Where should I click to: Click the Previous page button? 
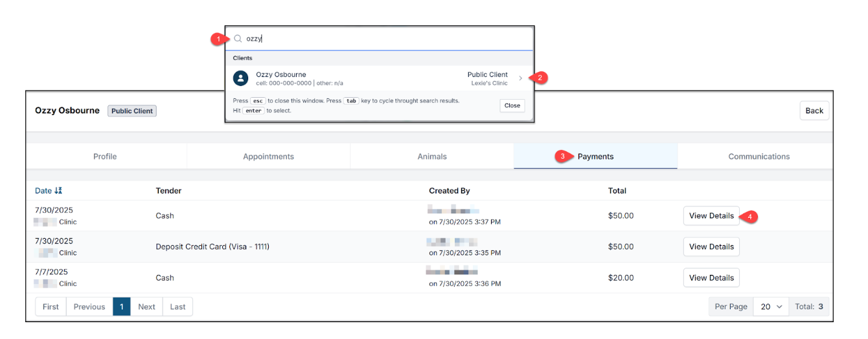tap(89, 307)
